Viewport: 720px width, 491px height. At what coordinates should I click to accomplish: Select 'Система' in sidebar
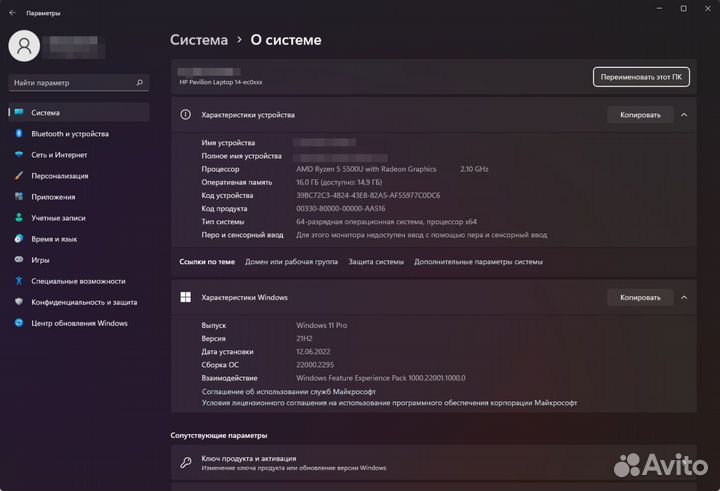(79, 113)
